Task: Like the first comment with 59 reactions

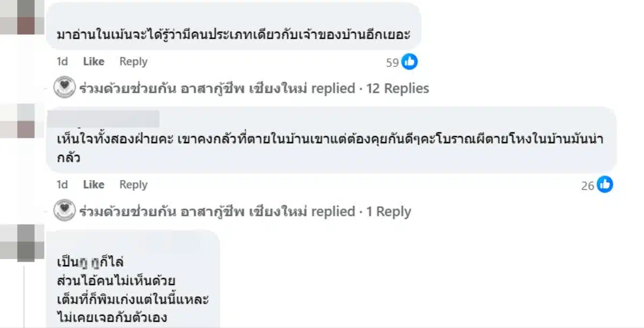Action: coord(93,62)
